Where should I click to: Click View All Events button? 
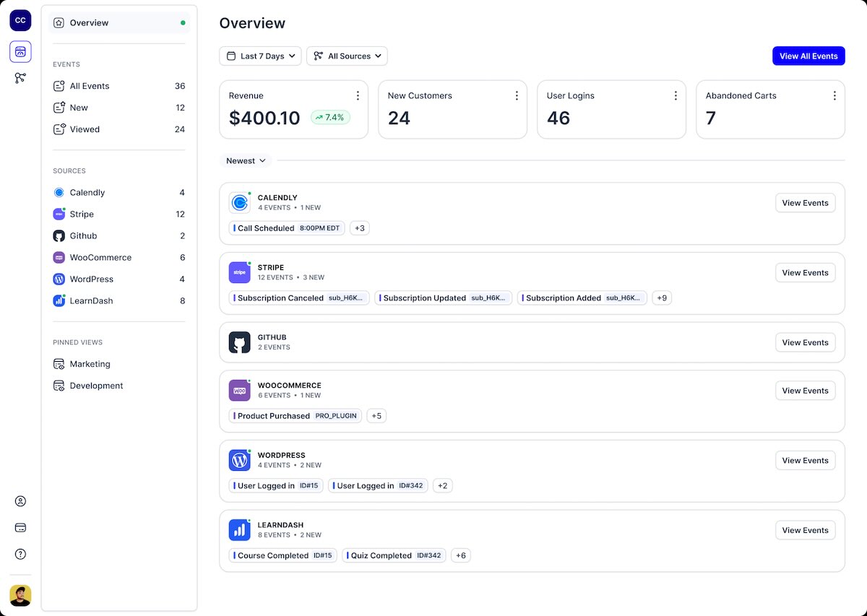click(x=808, y=56)
